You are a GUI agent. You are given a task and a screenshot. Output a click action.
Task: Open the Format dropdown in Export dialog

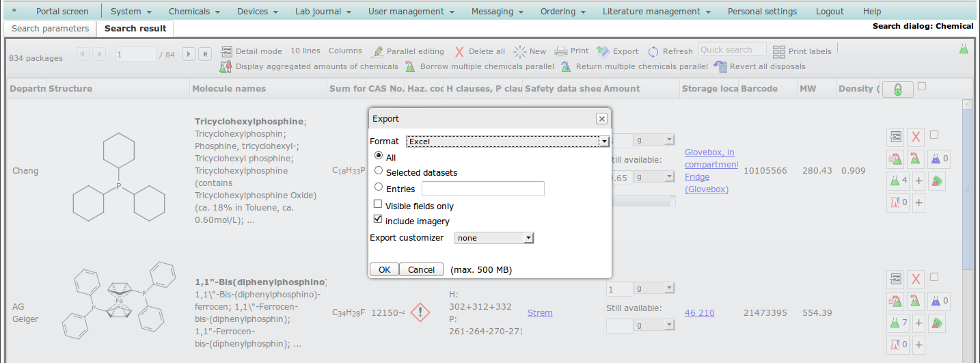[507, 141]
